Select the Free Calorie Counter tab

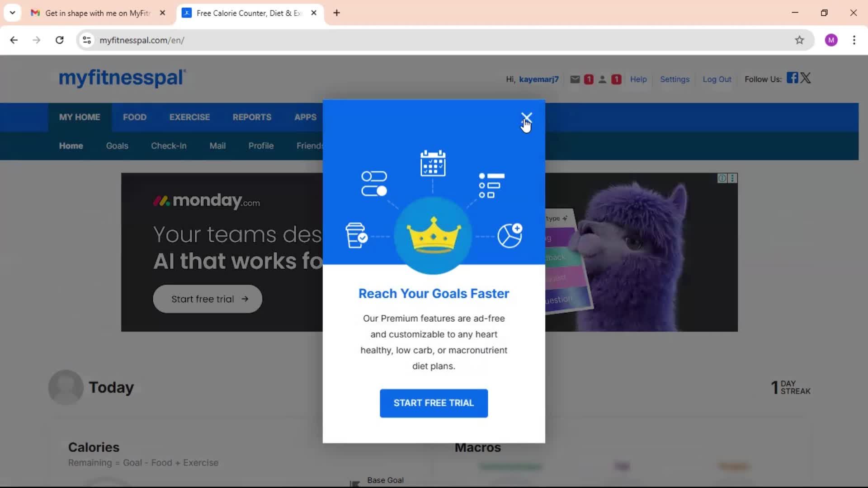[x=249, y=13]
